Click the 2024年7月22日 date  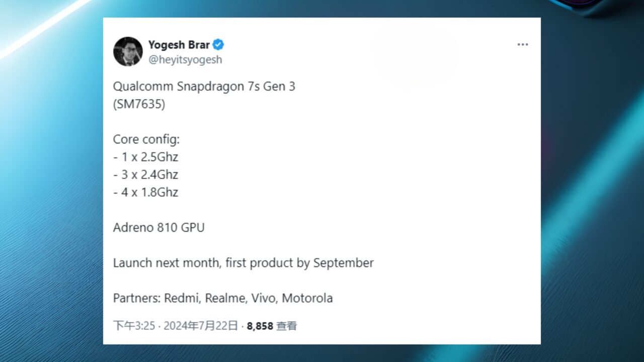[x=200, y=326]
